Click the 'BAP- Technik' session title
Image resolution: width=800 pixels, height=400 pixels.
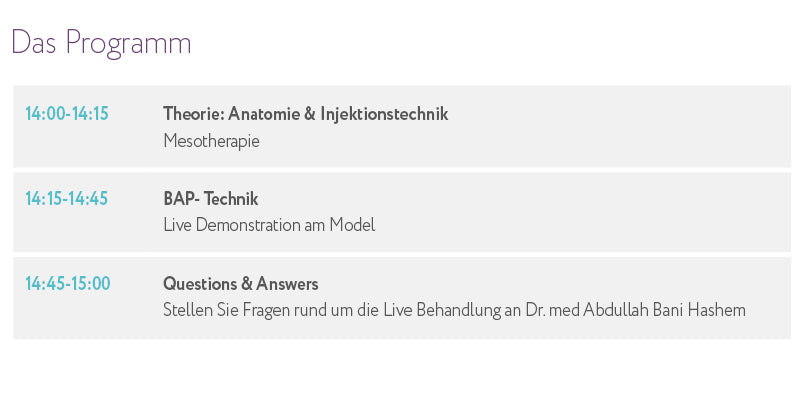[211, 198]
